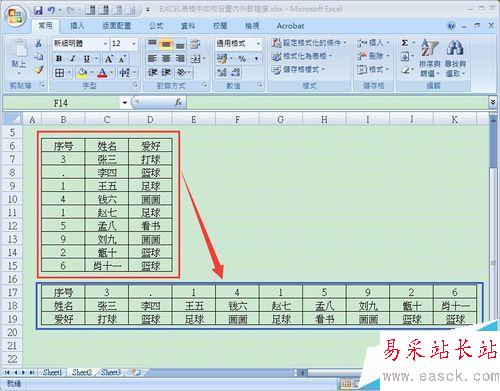Screen dimensions: 500x391
Task: Apply the yellow fill color
Action: pyautogui.click(x=82, y=73)
